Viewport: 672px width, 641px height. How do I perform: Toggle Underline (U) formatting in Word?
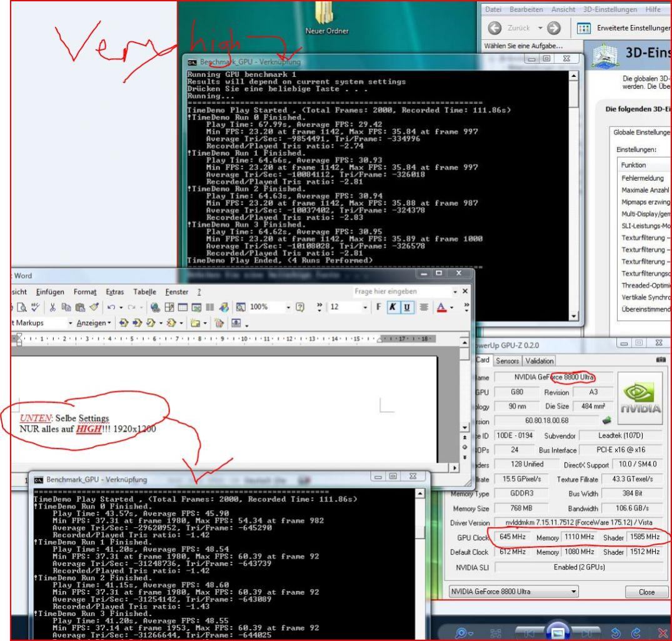[407, 307]
